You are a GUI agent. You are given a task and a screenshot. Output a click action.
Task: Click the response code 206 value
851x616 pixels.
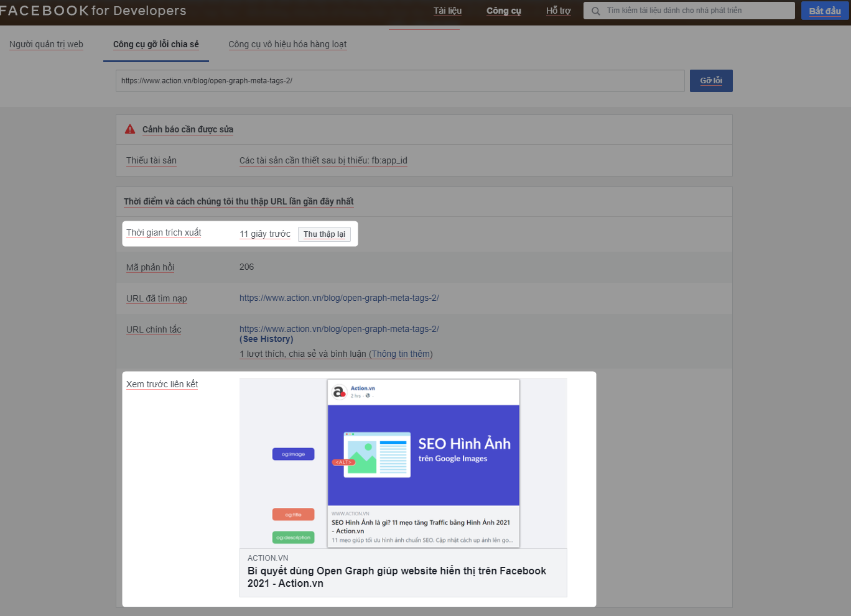point(246,267)
